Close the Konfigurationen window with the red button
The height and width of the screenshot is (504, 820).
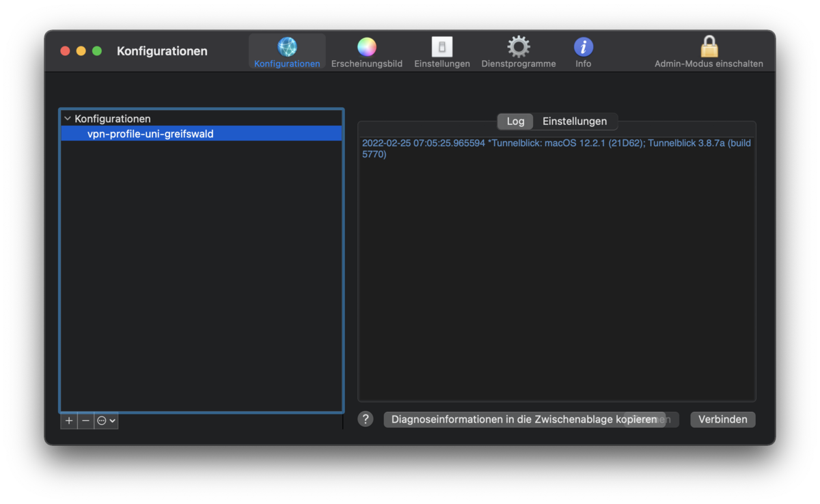[x=65, y=51]
